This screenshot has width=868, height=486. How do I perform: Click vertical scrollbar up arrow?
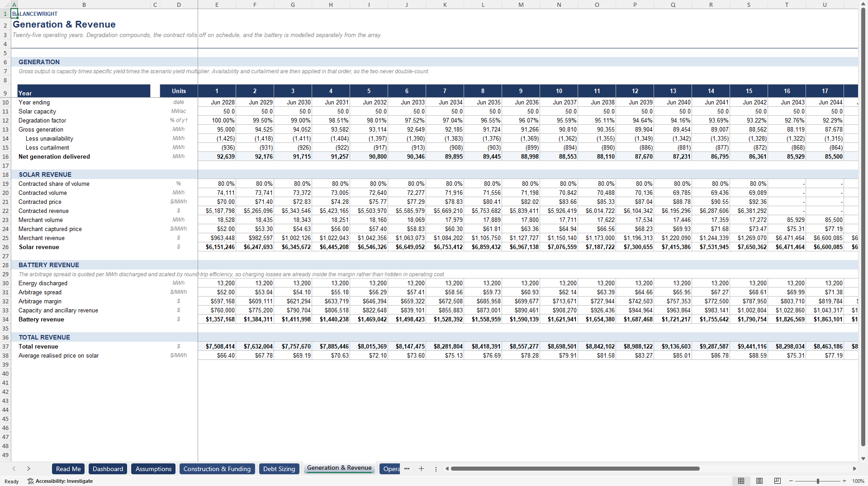click(863, 4)
